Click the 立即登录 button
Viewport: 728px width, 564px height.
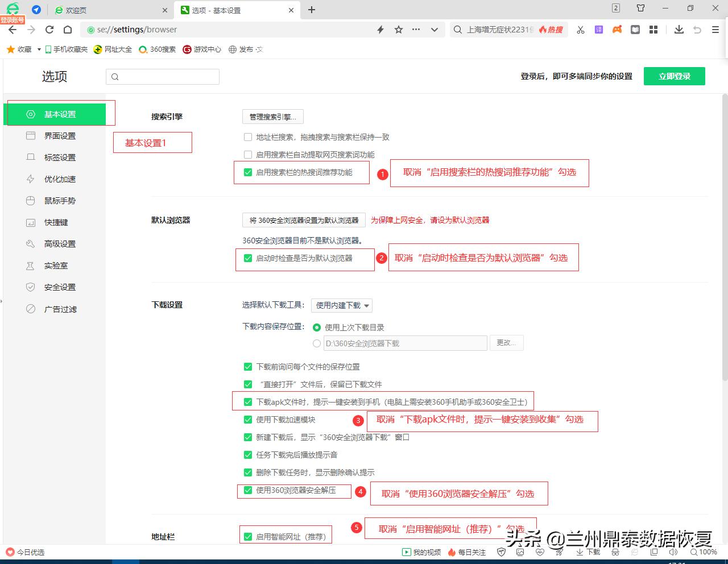click(674, 76)
